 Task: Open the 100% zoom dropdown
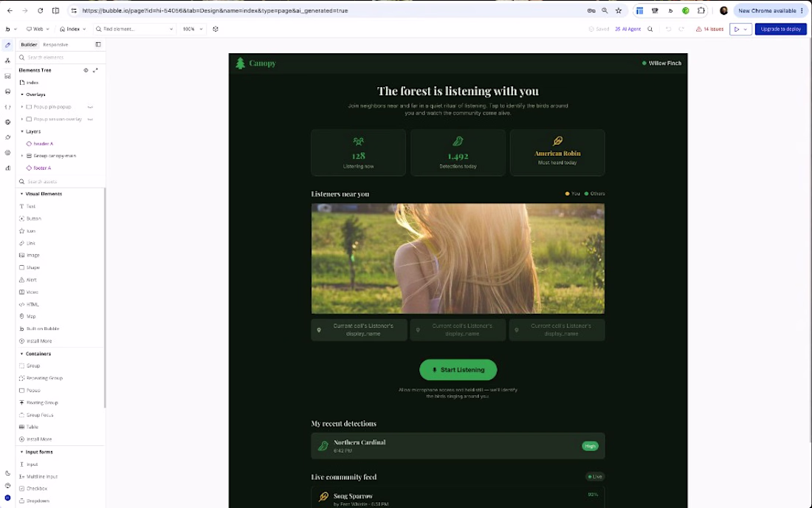click(192, 29)
